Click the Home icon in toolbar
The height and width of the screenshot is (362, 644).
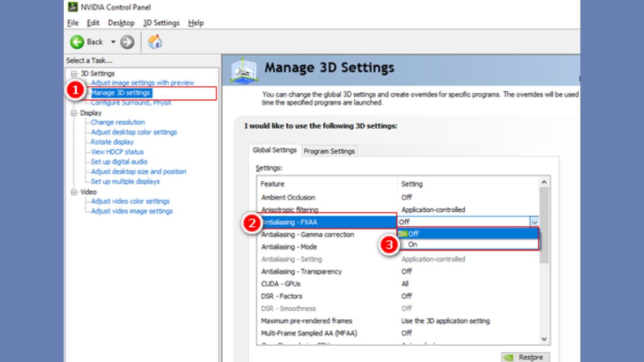tap(155, 42)
